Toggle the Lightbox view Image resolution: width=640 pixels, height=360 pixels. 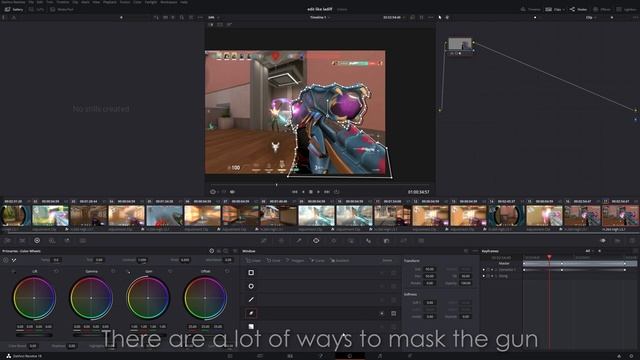[x=625, y=9]
